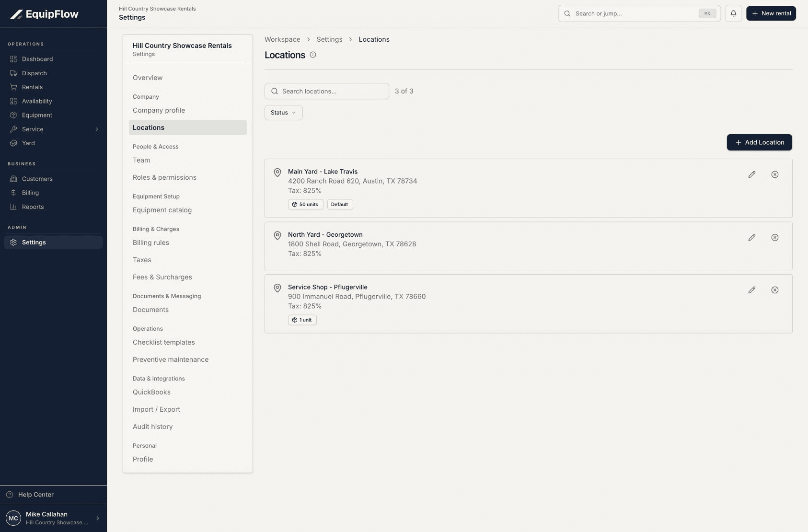
Task: Edit Service Shop - Pflugerville location
Action: pos(752,290)
